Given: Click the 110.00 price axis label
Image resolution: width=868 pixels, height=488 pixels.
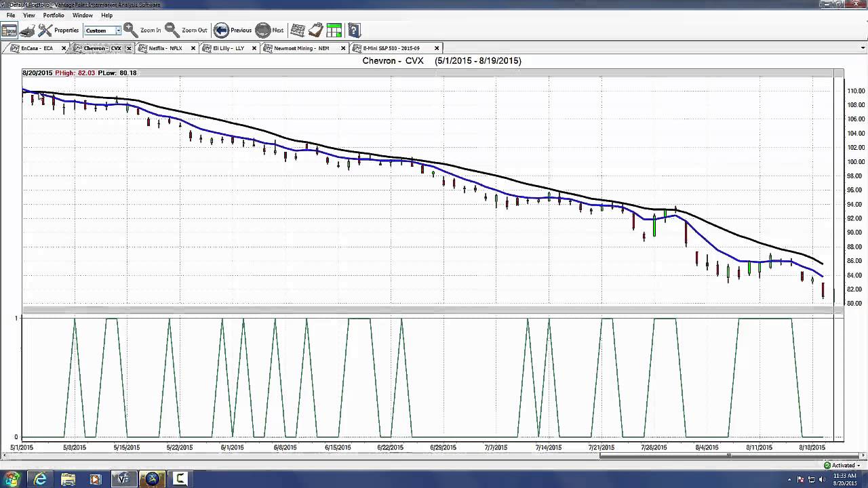Looking at the screenshot, I should point(855,91).
